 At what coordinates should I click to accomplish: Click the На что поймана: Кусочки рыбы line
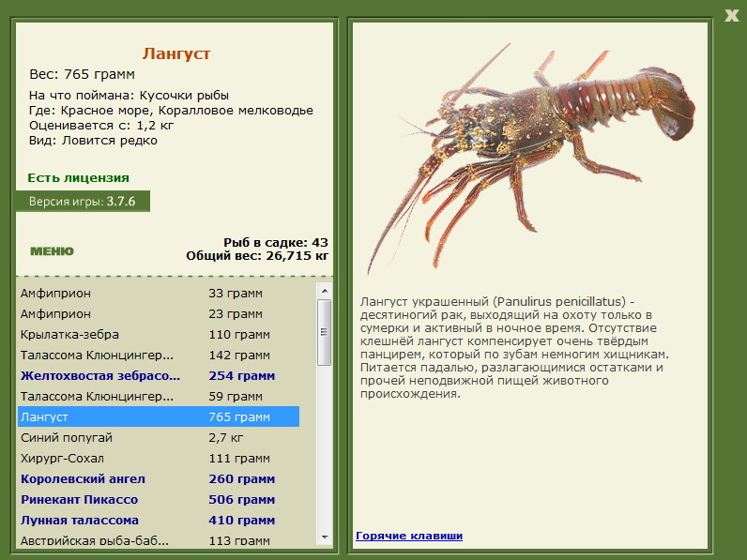coord(129,96)
